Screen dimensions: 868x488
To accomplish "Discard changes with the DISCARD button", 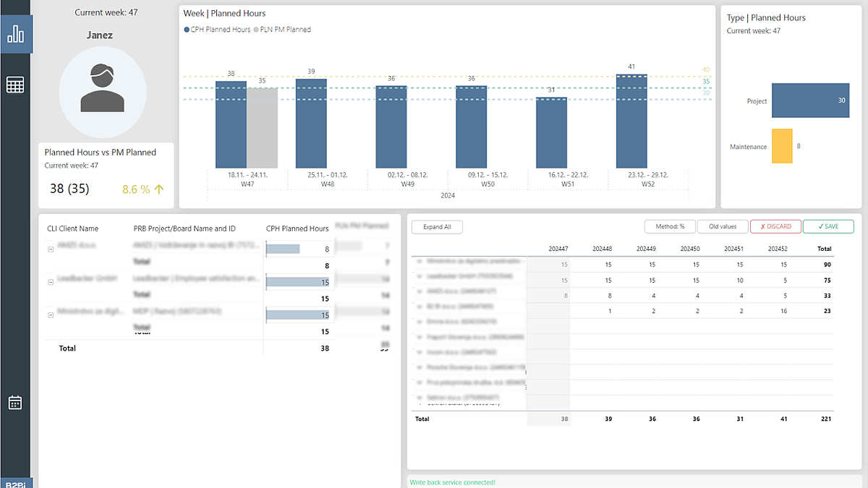I will [x=775, y=227].
